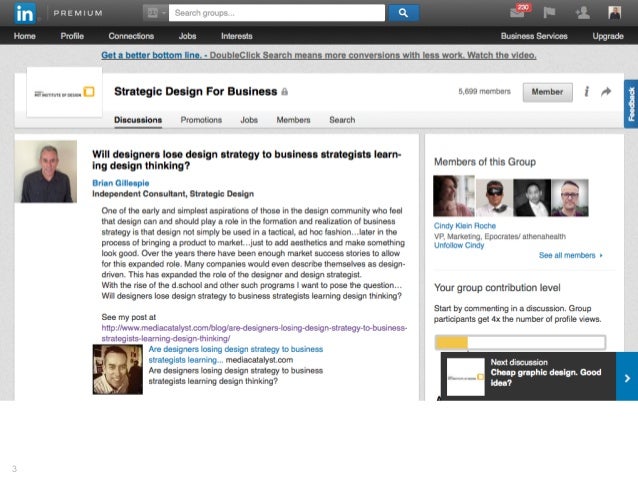The width and height of the screenshot is (638, 479).
Task: Switch to the Promotions tab
Action: 201,120
